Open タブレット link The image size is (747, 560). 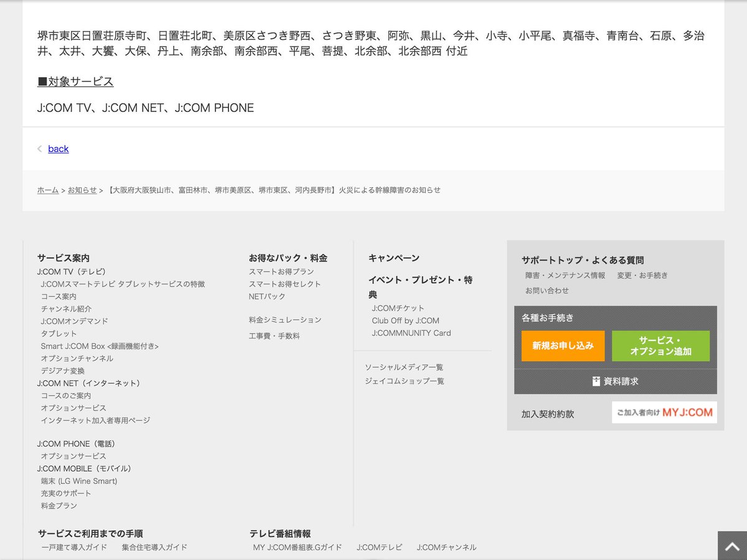59,334
